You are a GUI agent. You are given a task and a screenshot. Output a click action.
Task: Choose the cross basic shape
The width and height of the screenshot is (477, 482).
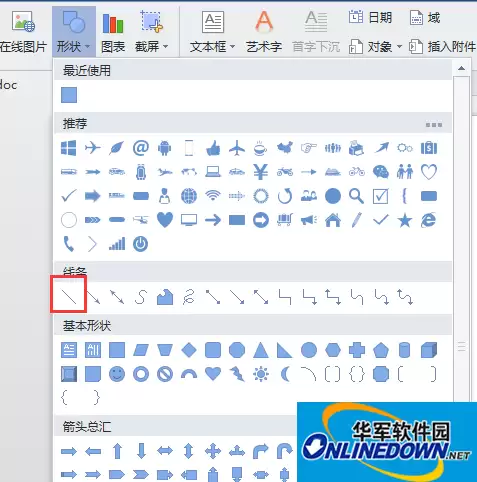[x=357, y=350]
